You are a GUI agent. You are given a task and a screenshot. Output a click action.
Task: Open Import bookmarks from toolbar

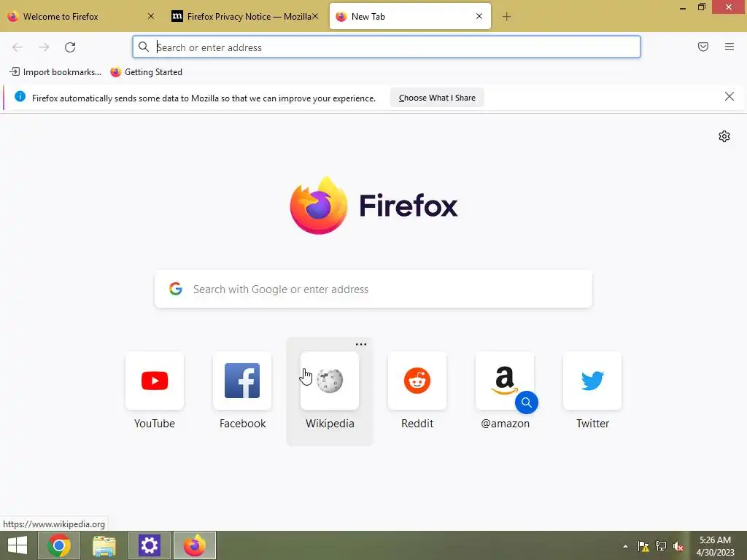[x=55, y=72]
